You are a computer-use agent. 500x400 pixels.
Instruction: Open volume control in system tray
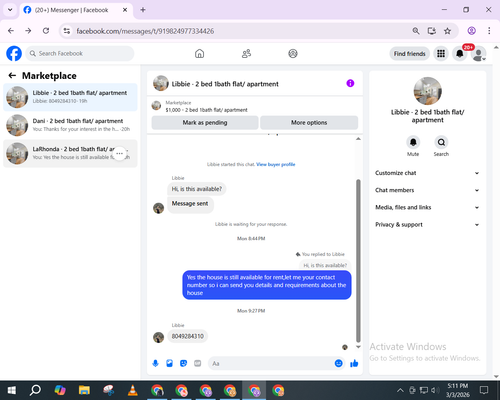click(435, 390)
